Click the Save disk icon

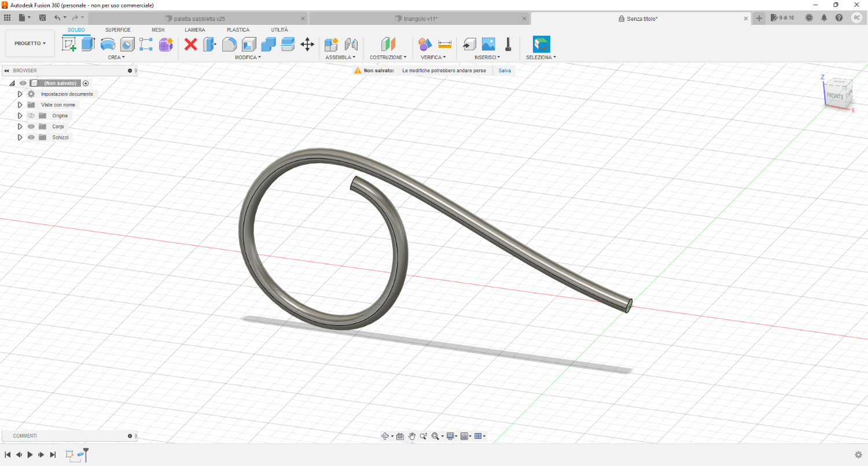point(42,18)
